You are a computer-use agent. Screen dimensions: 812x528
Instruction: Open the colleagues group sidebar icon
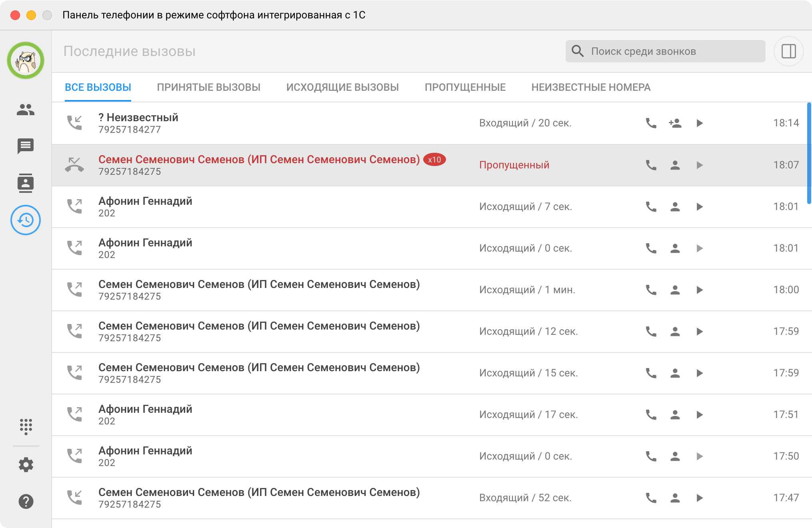pyautogui.click(x=26, y=110)
